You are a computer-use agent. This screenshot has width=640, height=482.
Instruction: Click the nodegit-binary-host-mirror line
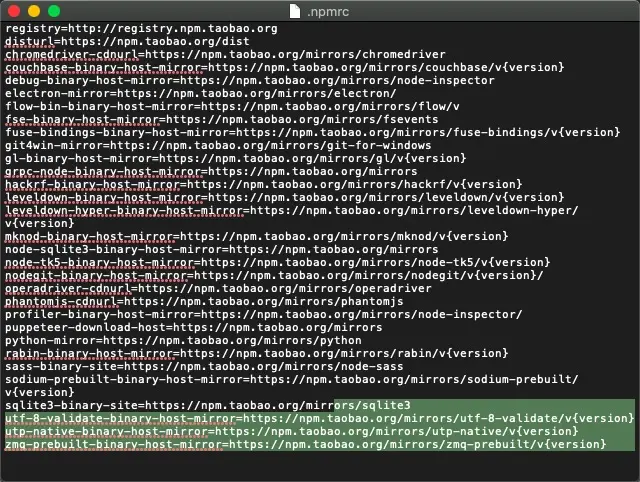[x=274, y=275]
